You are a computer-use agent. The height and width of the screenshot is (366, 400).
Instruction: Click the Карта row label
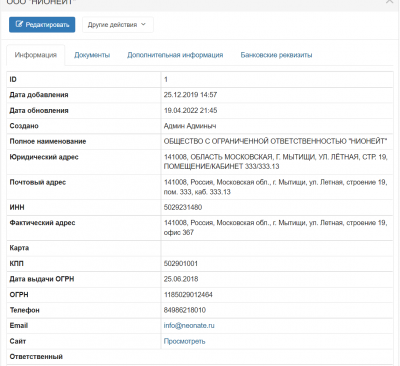(19, 248)
